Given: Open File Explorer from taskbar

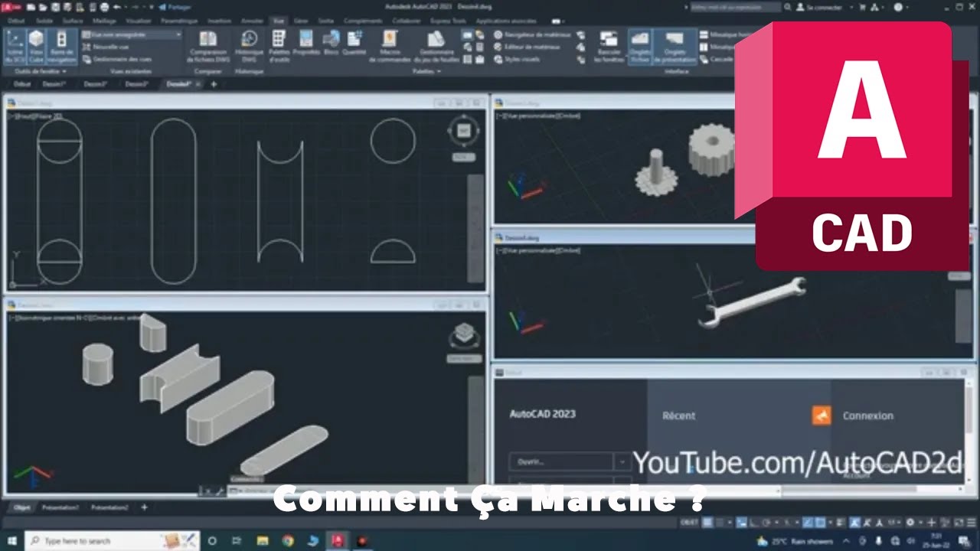Looking at the screenshot, I should [x=263, y=540].
